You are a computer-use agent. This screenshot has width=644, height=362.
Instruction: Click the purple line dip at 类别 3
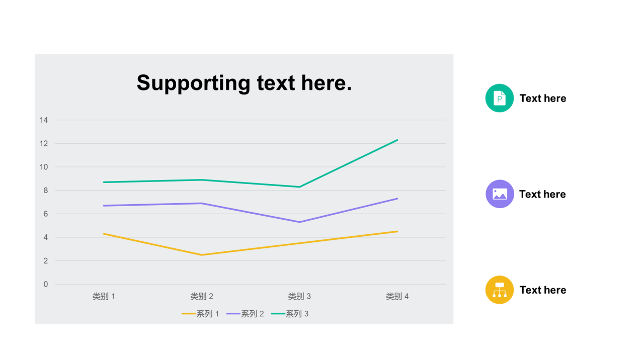pyautogui.click(x=300, y=222)
